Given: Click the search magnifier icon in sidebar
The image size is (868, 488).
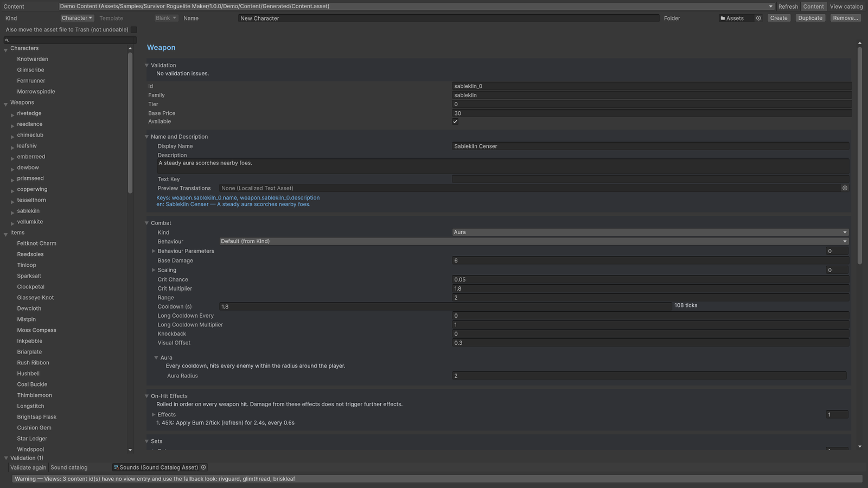Looking at the screenshot, I should (7, 40).
